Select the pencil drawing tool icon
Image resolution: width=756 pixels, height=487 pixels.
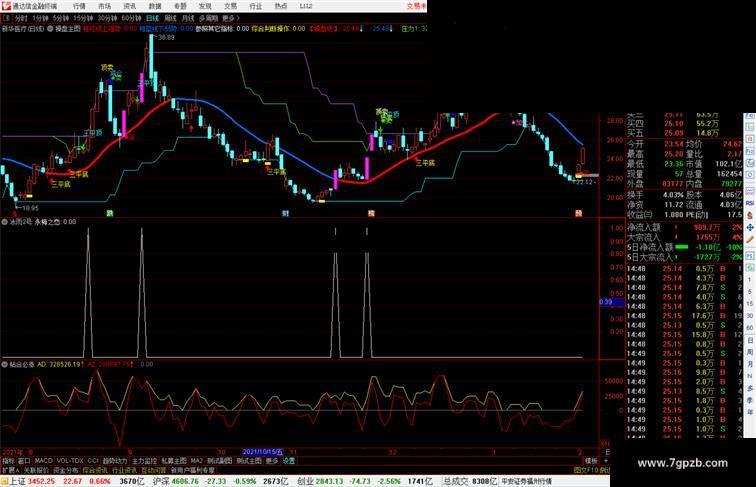pyautogui.click(x=750, y=239)
